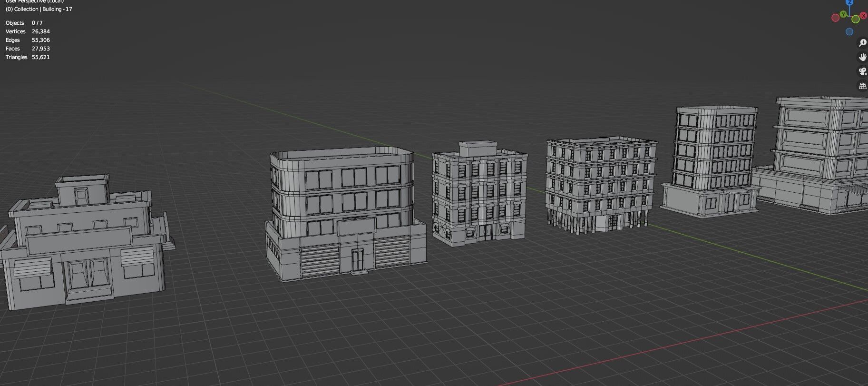The width and height of the screenshot is (868, 386).
Task: Click the "Vertices 26,384" statistic
Action: pos(28,31)
